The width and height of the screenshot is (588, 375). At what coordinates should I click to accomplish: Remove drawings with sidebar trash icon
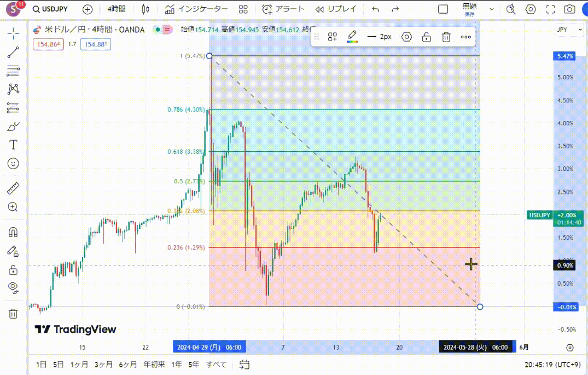[x=13, y=314]
